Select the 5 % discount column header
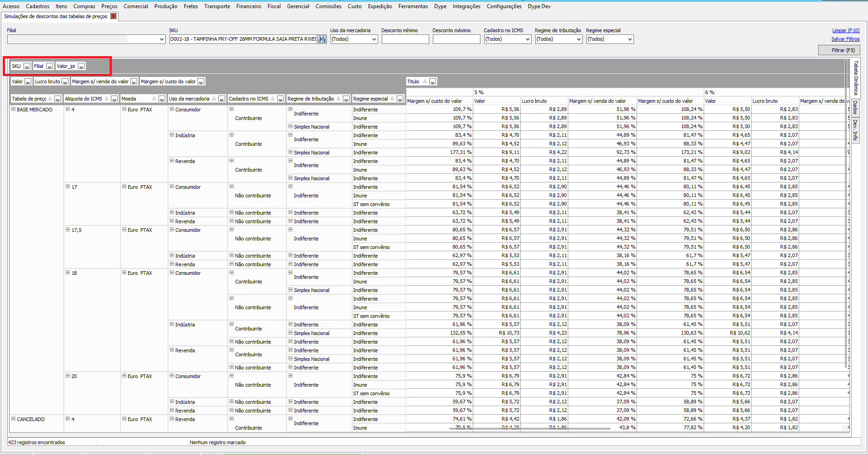 click(x=588, y=92)
